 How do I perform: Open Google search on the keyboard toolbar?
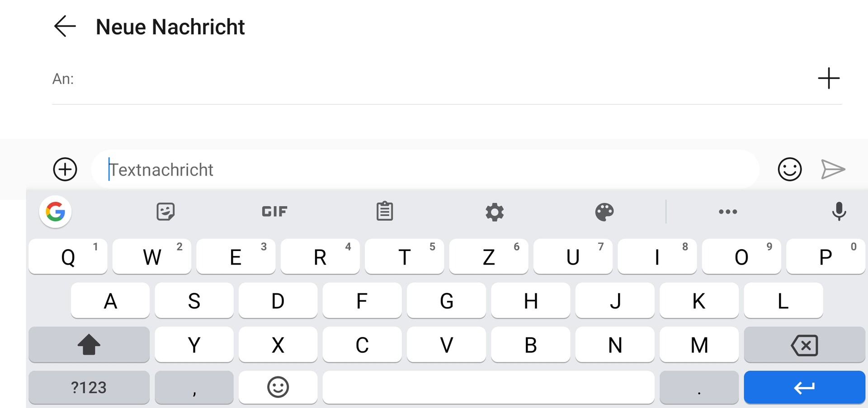point(55,212)
